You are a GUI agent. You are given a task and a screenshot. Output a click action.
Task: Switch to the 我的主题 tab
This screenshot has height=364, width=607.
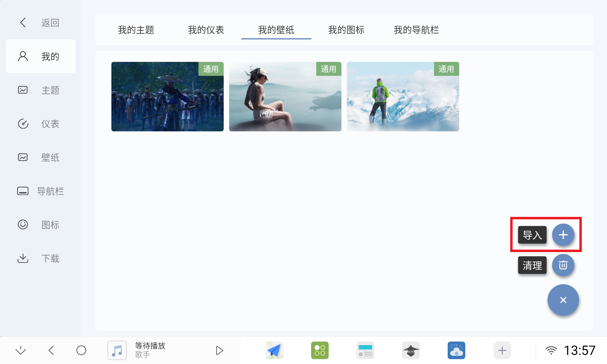[x=136, y=30]
